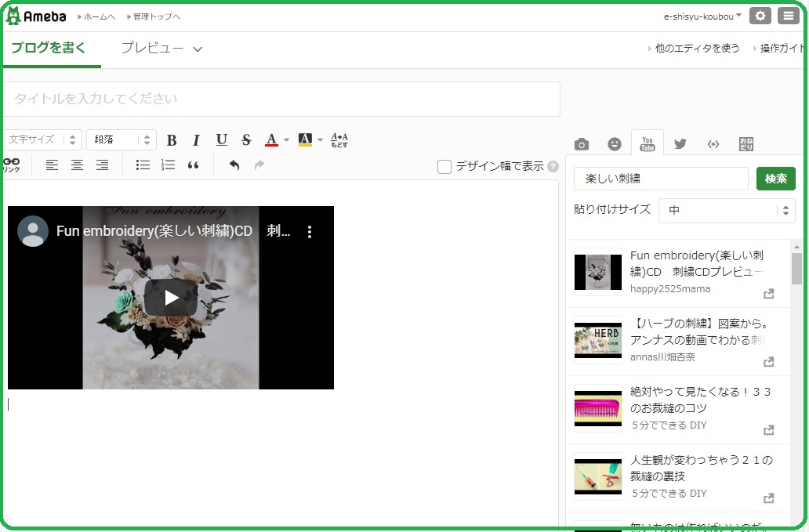
Task: Open 貼り付けサイズ size dropdown
Action: pyautogui.click(x=727, y=210)
